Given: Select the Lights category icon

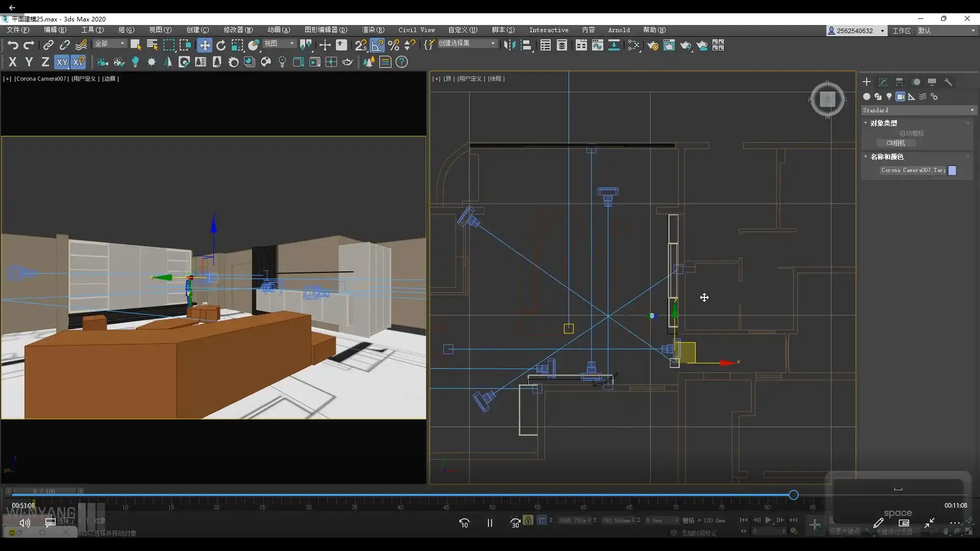Looking at the screenshot, I should [x=889, y=96].
